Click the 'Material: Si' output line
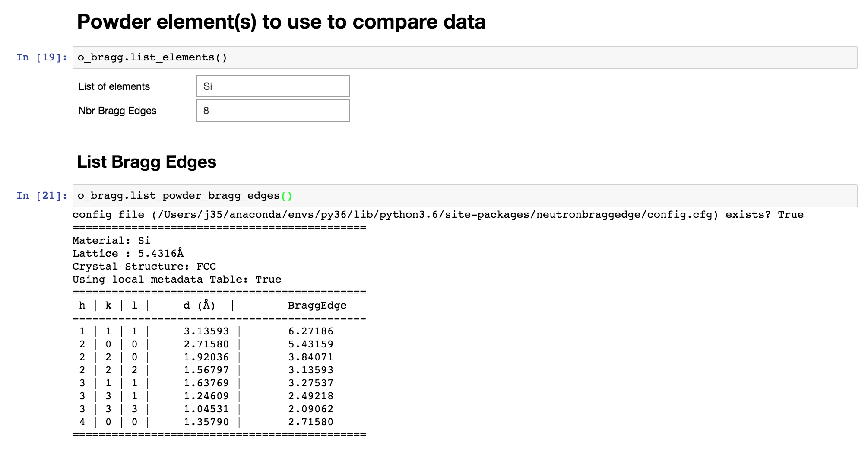This screenshot has width=868, height=452. click(x=111, y=241)
